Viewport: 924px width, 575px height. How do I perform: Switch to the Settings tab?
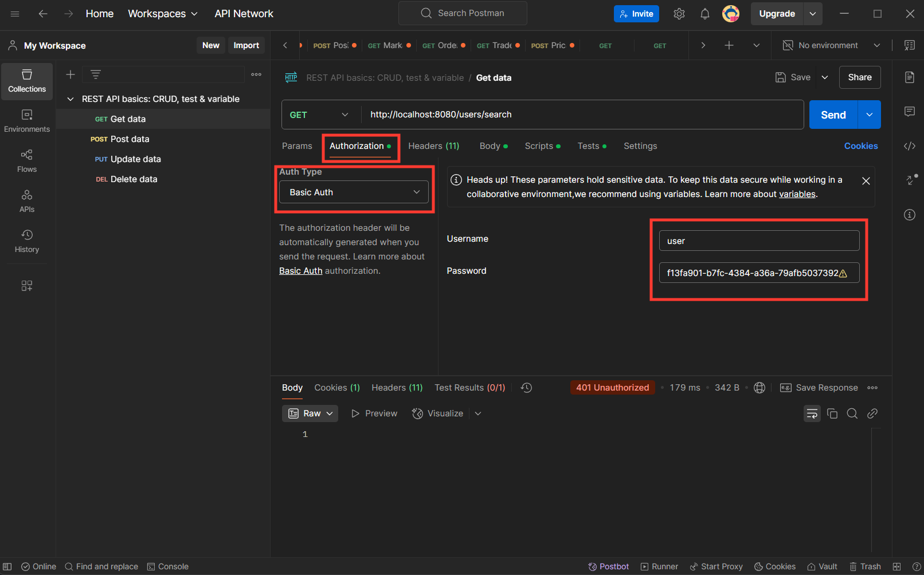coord(640,146)
